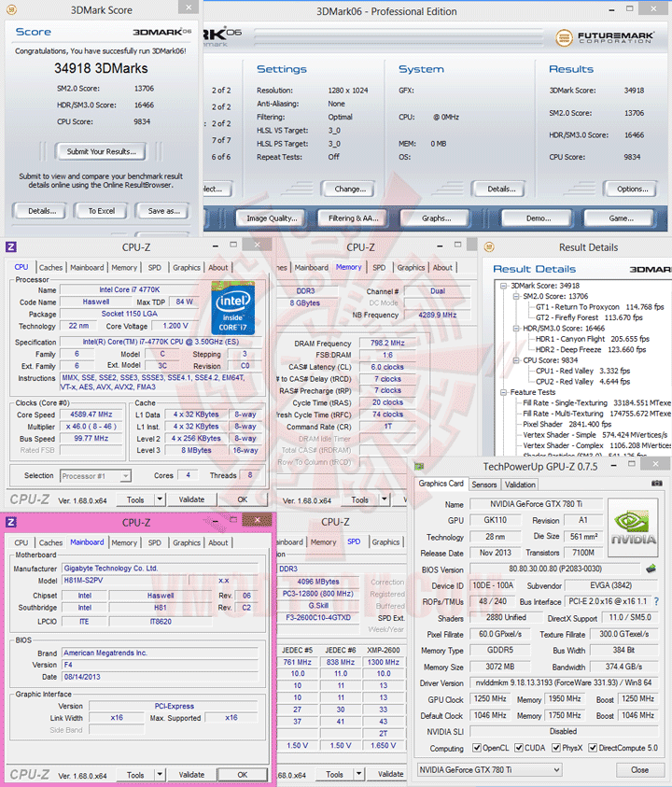Screen dimensions: 672x787
Task: Click the Gigabyte Technology Co. Ltd. manufacturer field
Action: tap(161, 569)
